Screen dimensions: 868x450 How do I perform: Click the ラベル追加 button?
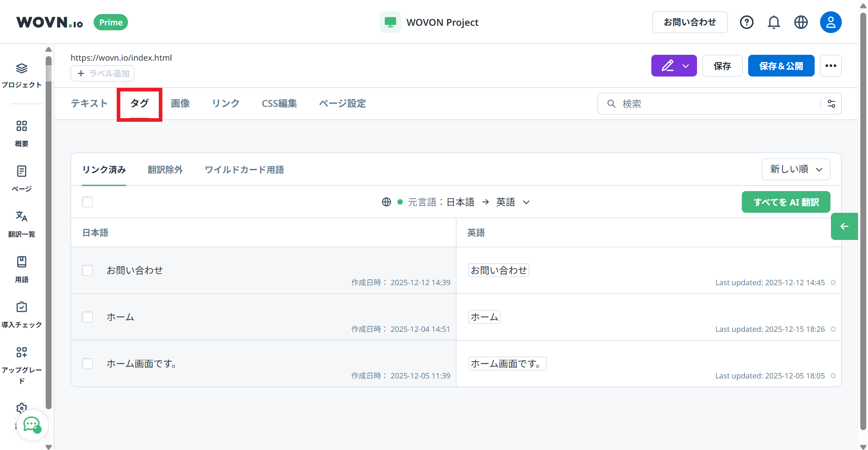click(x=102, y=73)
